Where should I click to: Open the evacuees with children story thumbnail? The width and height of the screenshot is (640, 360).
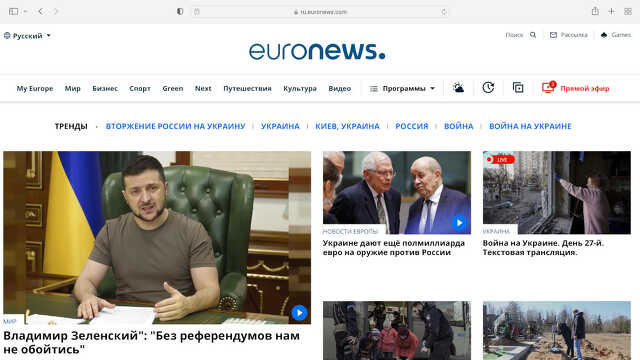[397, 331]
